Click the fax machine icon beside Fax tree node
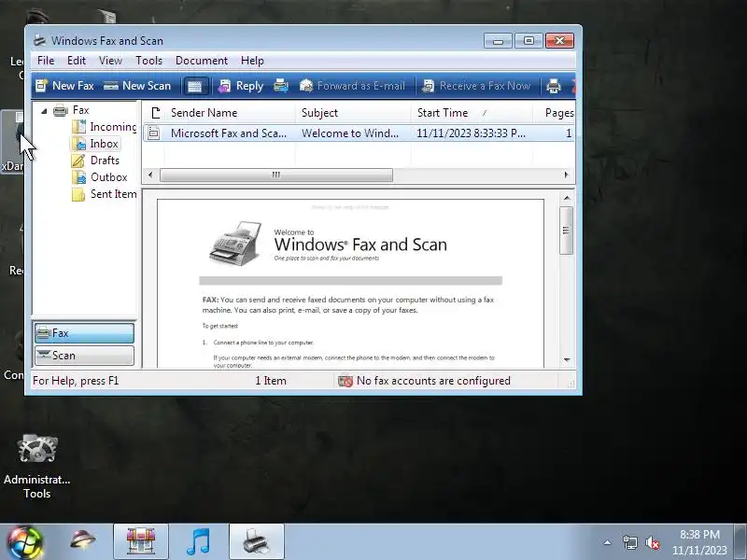This screenshot has height=560, width=747. tap(61, 110)
